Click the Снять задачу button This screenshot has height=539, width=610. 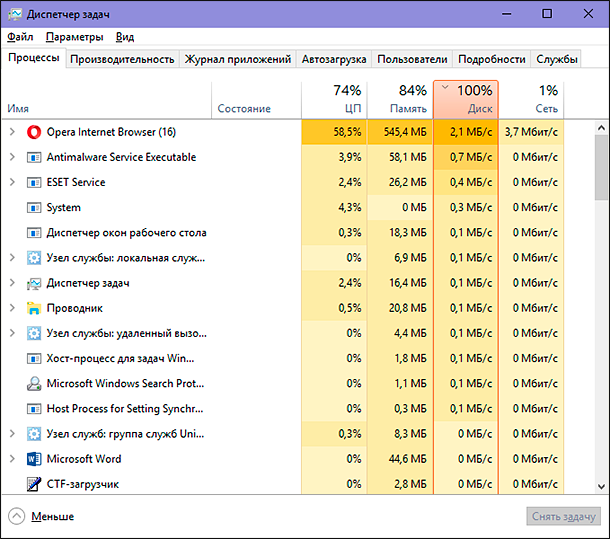[x=564, y=516]
